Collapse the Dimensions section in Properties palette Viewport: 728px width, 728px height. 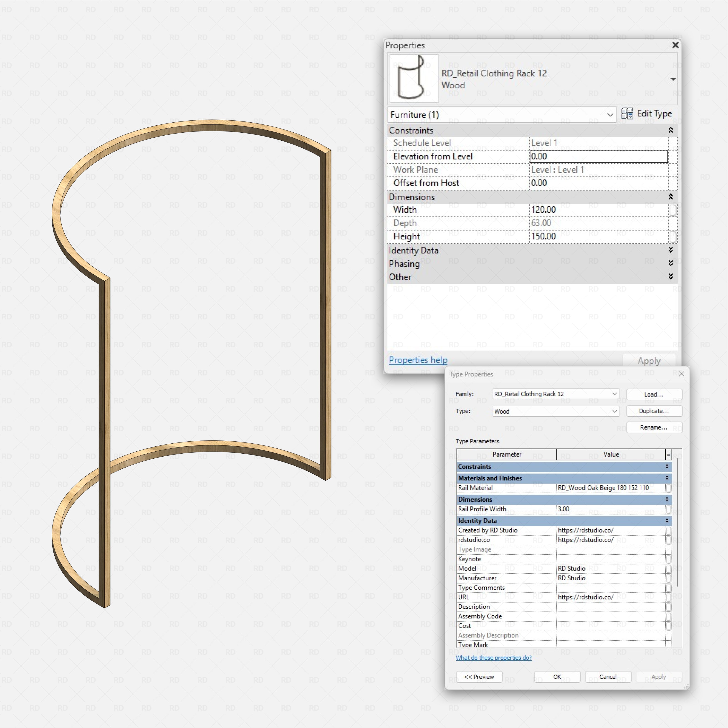click(x=670, y=197)
